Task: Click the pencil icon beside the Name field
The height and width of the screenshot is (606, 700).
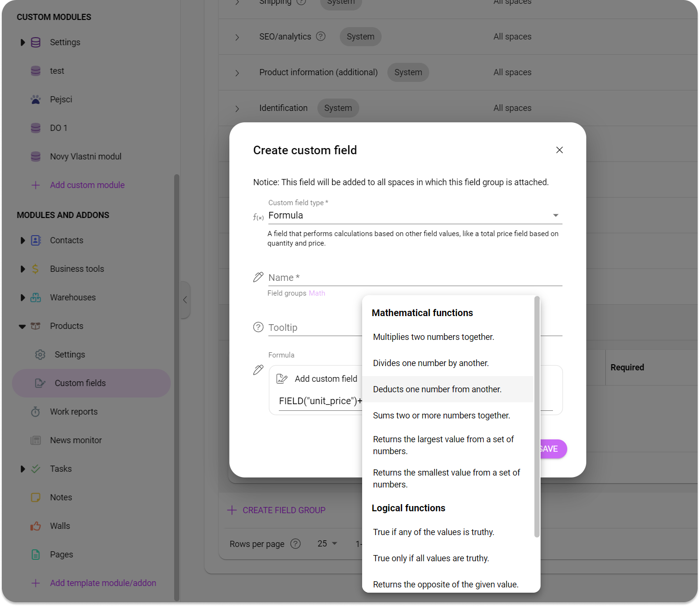Action: coord(258,277)
